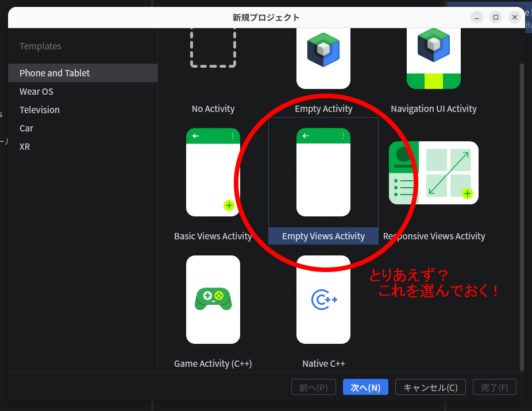Select Phone and Tablet template category
532x411 pixels.
click(x=55, y=73)
